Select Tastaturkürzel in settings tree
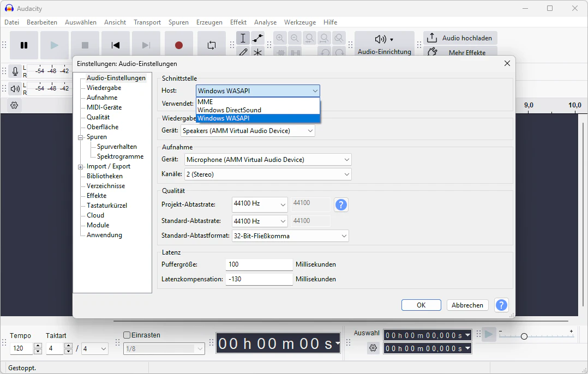The image size is (588, 374). coord(107,206)
